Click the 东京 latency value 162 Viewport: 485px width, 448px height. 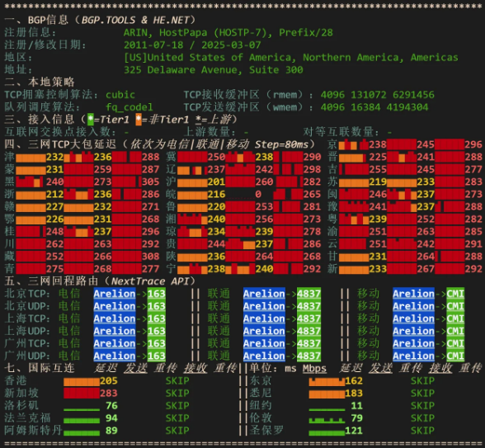coord(354,380)
